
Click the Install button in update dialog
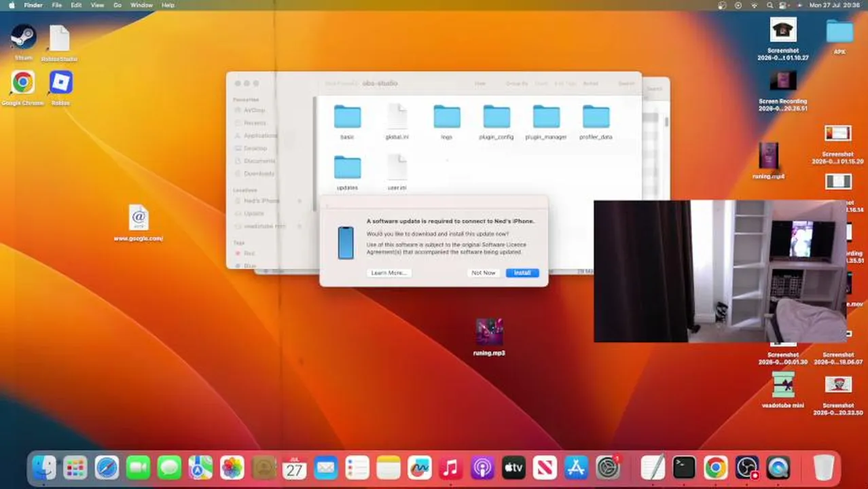[x=522, y=272]
